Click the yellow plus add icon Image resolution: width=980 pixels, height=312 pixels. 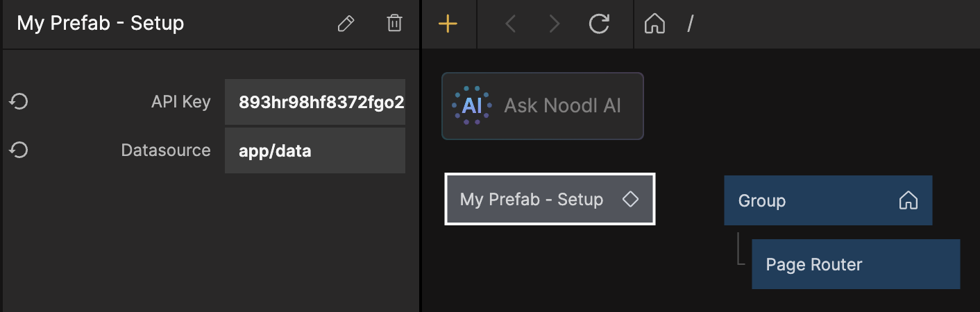pos(448,24)
